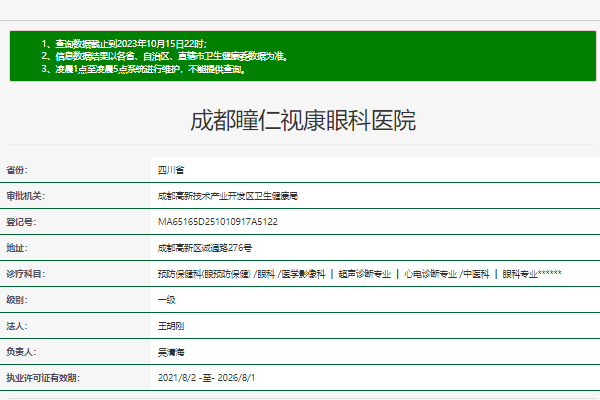Click the responsible person name 吴清海
Screen dimensions: 600x400
click(x=171, y=352)
